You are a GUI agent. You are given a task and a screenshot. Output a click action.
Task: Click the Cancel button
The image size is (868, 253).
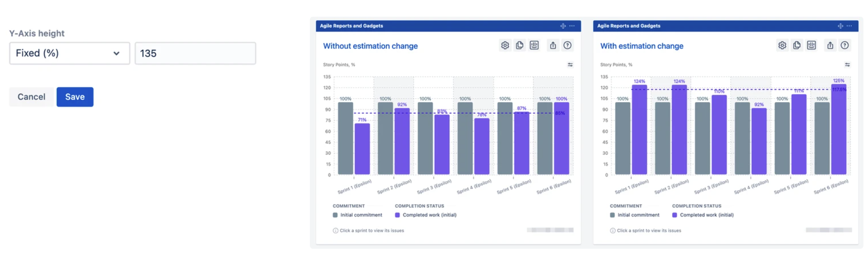[x=31, y=97]
